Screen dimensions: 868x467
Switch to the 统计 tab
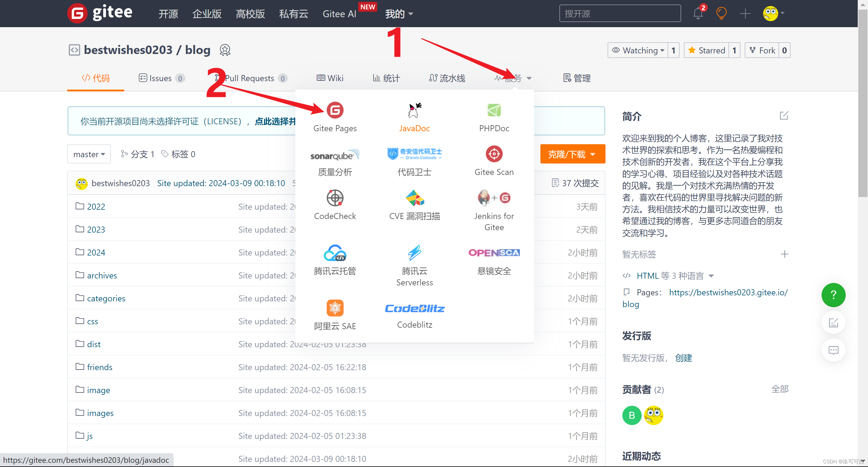[x=386, y=78]
